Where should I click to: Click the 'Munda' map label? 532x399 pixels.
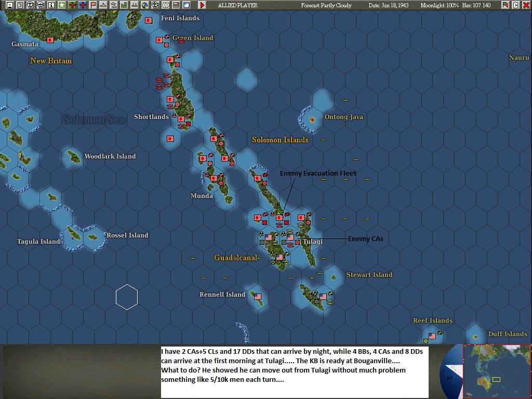[202, 196]
